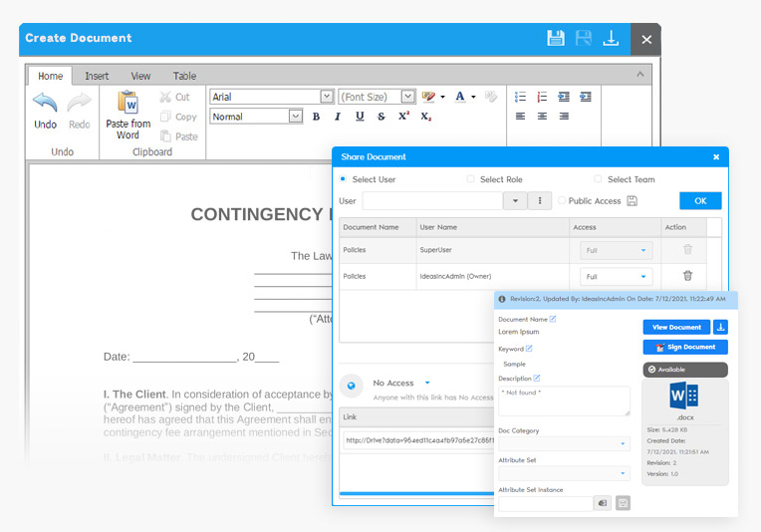Click the Superscript icon

(x=403, y=117)
